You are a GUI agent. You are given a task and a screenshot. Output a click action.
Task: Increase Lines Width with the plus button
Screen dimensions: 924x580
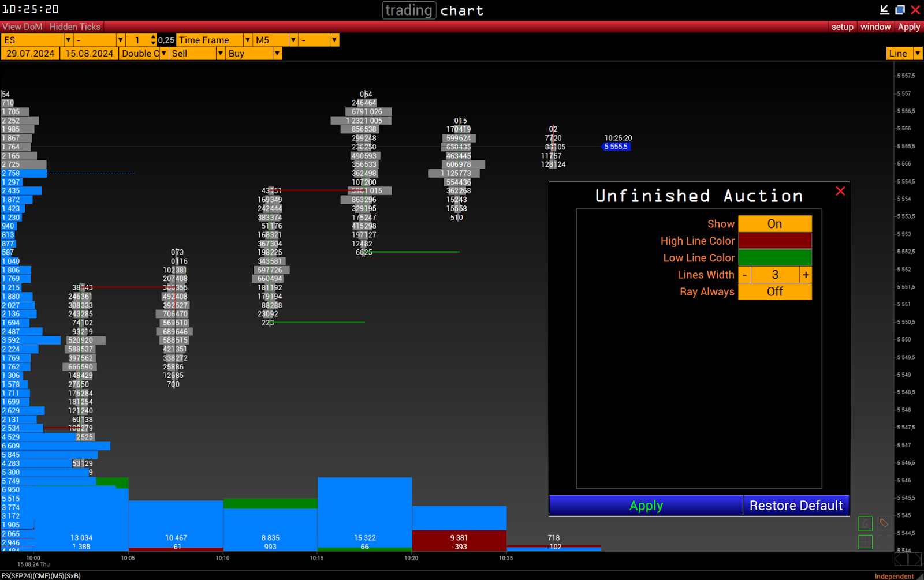[x=806, y=275]
